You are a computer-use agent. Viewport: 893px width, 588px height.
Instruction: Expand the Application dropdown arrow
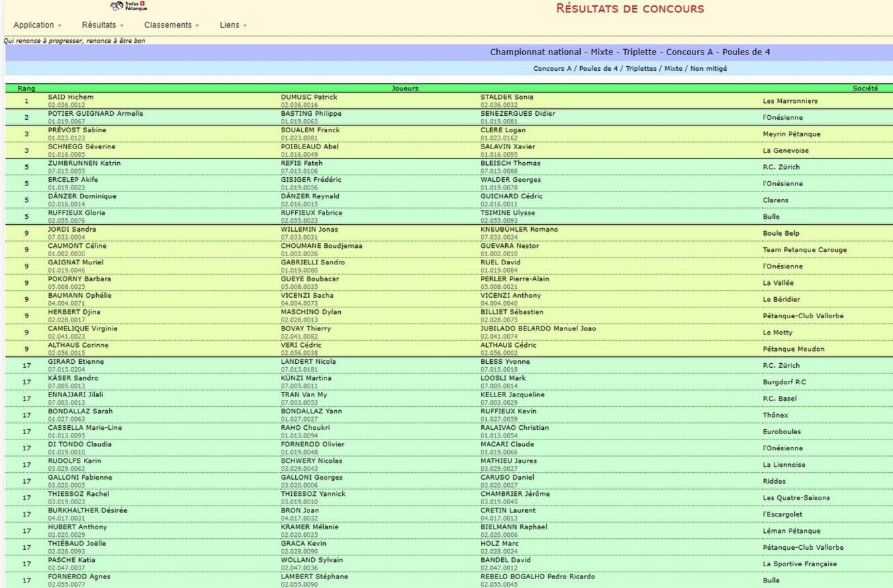tap(59, 26)
